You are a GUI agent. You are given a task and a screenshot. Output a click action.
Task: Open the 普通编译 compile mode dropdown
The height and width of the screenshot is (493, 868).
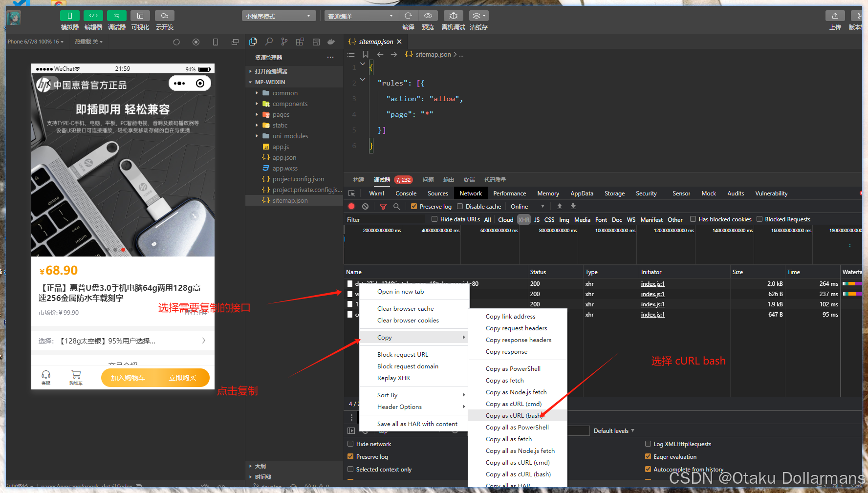pyautogui.click(x=361, y=15)
